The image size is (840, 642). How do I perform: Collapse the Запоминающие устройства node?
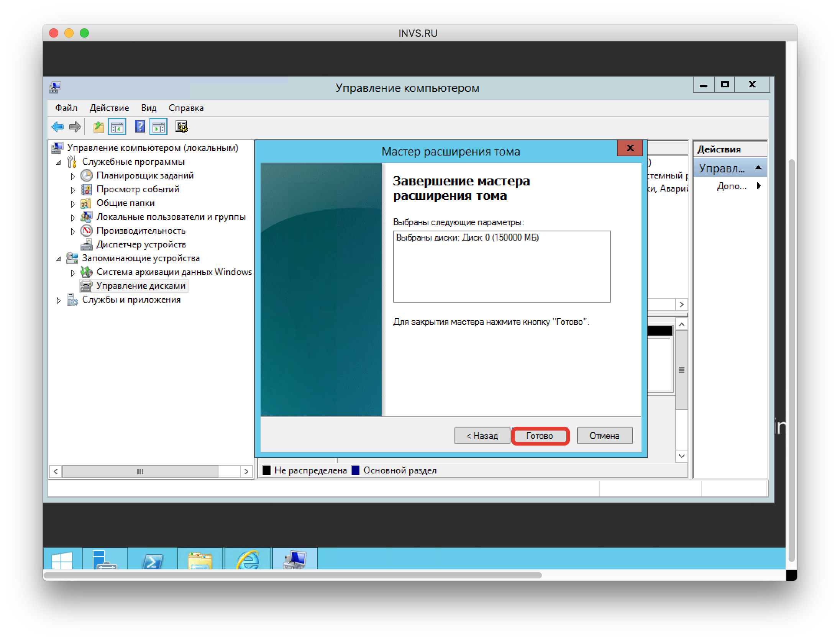[x=58, y=259]
